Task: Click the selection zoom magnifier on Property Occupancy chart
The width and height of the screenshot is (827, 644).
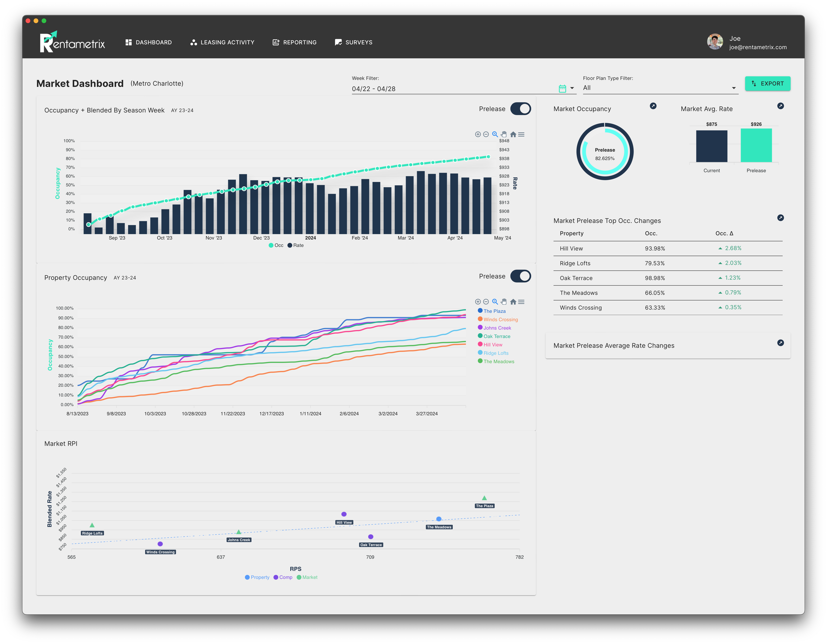Action: pyautogui.click(x=495, y=302)
